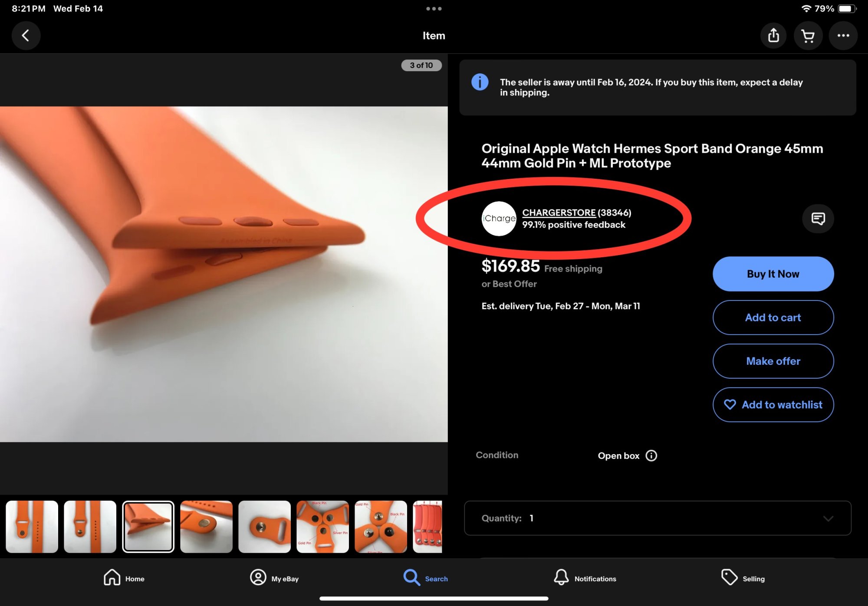
Task: Click the Add to cart button
Action: 773,318
